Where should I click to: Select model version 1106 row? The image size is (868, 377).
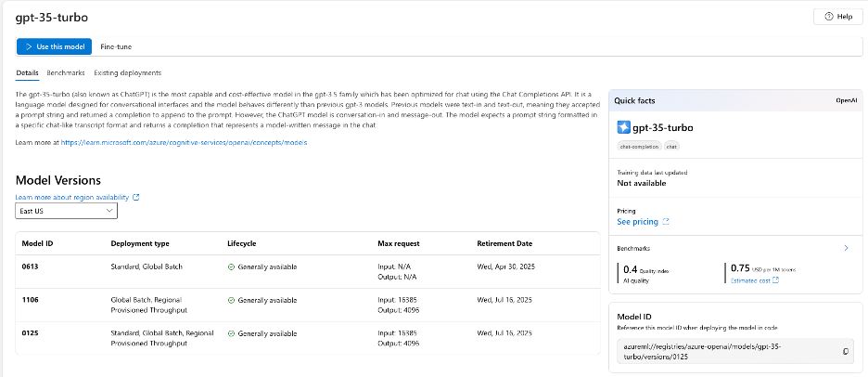pyautogui.click(x=308, y=305)
